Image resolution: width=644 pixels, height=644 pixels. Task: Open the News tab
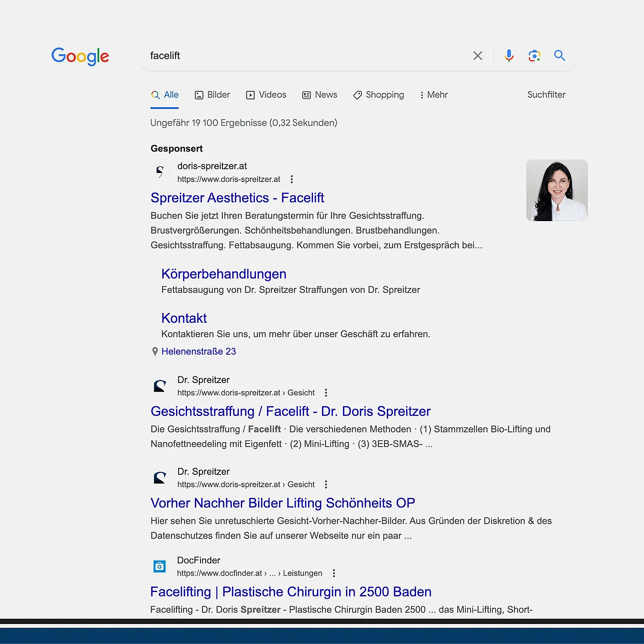point(320,94)
